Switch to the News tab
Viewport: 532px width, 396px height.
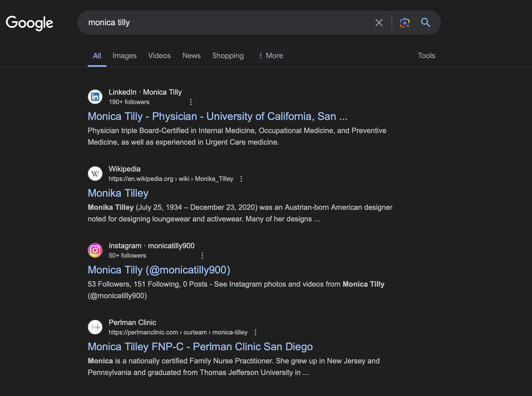(192, 55)
